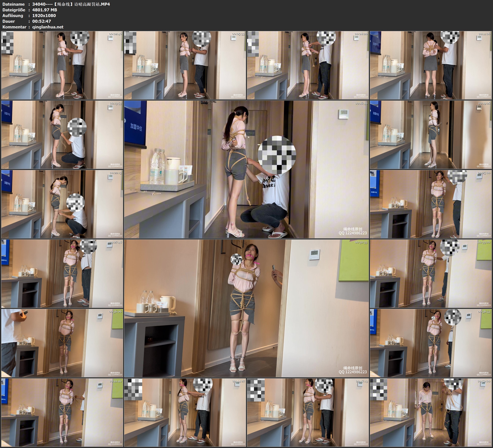Click the frame labeled 00:11:06
This screenshot has width=493, height=448.
pyautogui.click(x=431, y=65)
